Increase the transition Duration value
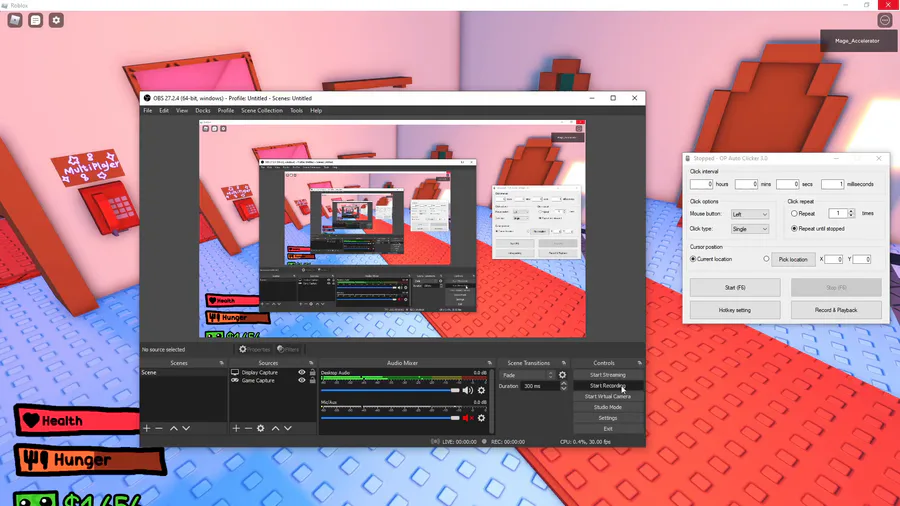900x506 pixels. click(x=564, y=383)
